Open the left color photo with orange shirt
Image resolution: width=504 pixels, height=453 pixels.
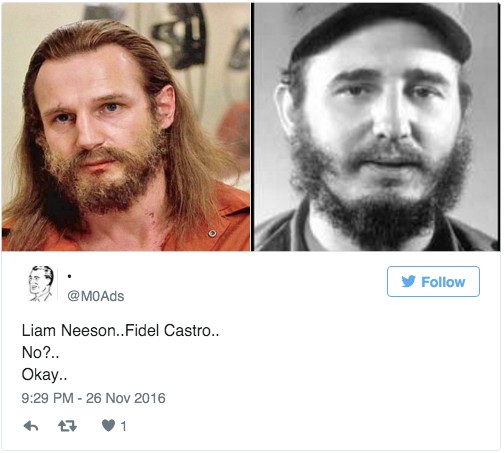tap(126, 127)
